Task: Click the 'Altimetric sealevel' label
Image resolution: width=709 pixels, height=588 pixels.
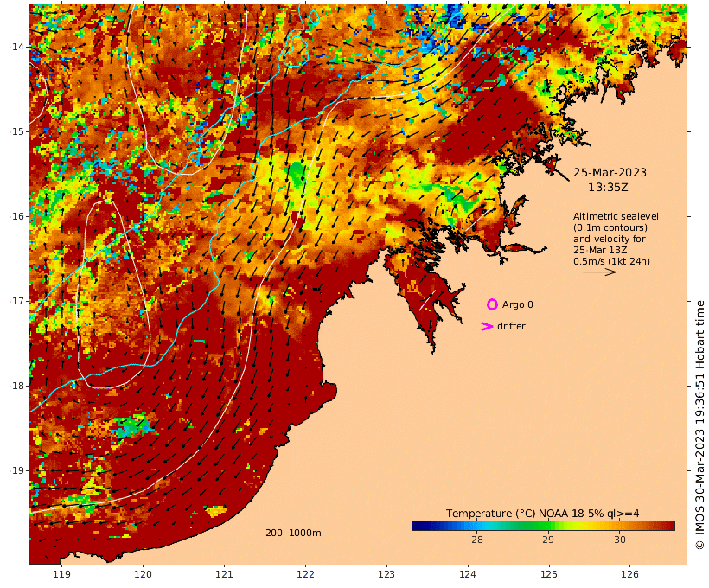Action: (x=616, y=216)
